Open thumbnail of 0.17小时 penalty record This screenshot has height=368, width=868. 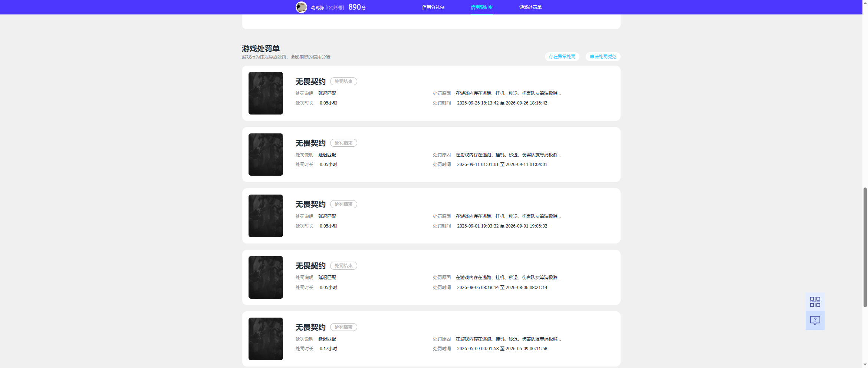(x=266, y=339)
